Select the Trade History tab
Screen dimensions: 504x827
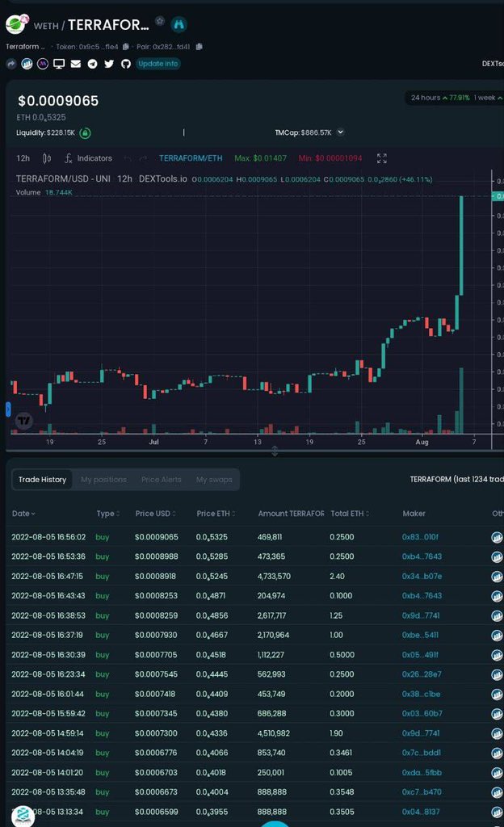click(42, 480)
